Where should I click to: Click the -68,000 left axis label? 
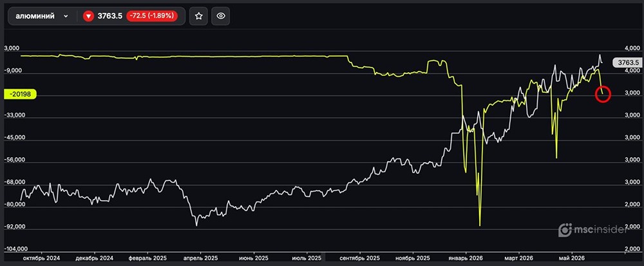pos(15,182)
